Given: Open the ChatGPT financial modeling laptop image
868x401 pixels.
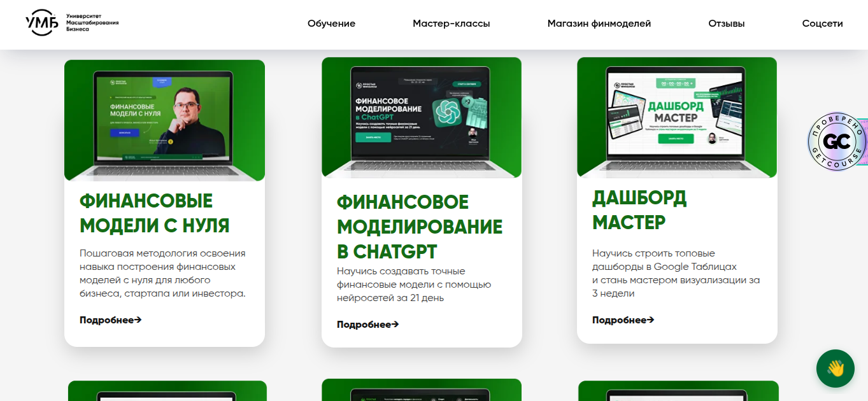Looking at the screenshot, I should pyautogui.click(x=422, y=117).
